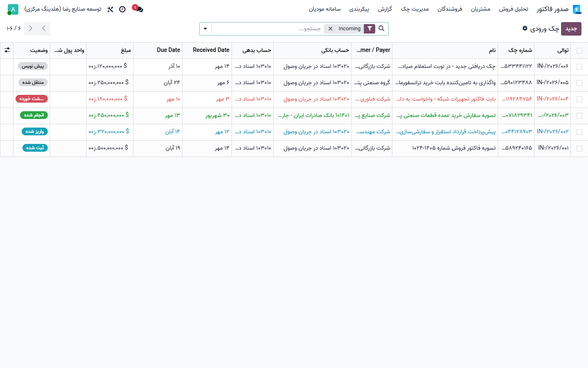The image size is (588, 368).
Task: Open the مدیریت چک menu
Action: [415, 9]
